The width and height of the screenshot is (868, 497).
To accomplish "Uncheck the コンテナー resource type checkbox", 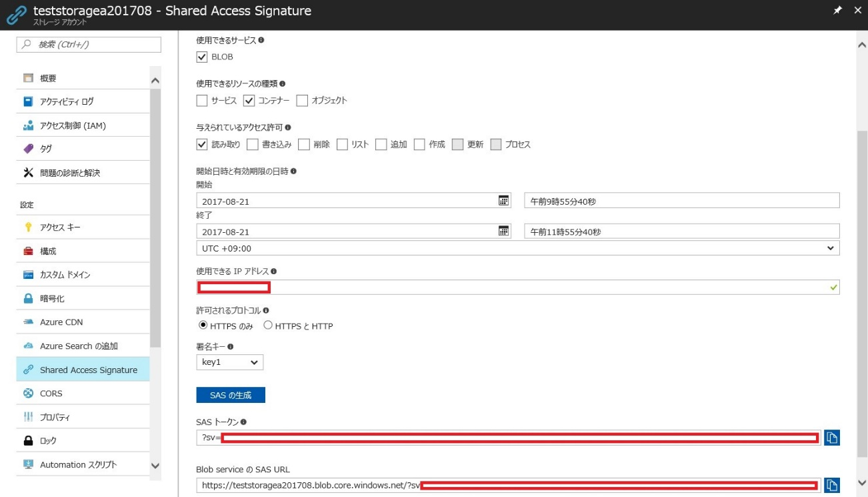I will (x=249, y=101).
